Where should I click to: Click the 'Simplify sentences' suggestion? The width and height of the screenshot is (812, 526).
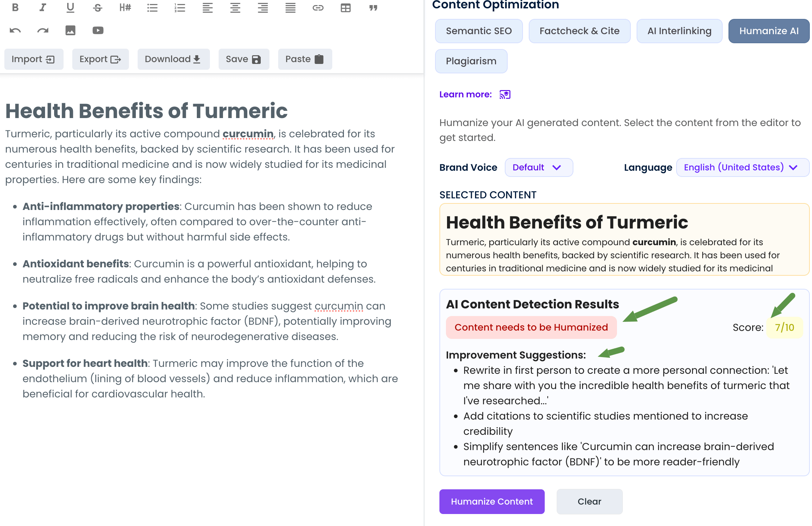click(619, 454)
